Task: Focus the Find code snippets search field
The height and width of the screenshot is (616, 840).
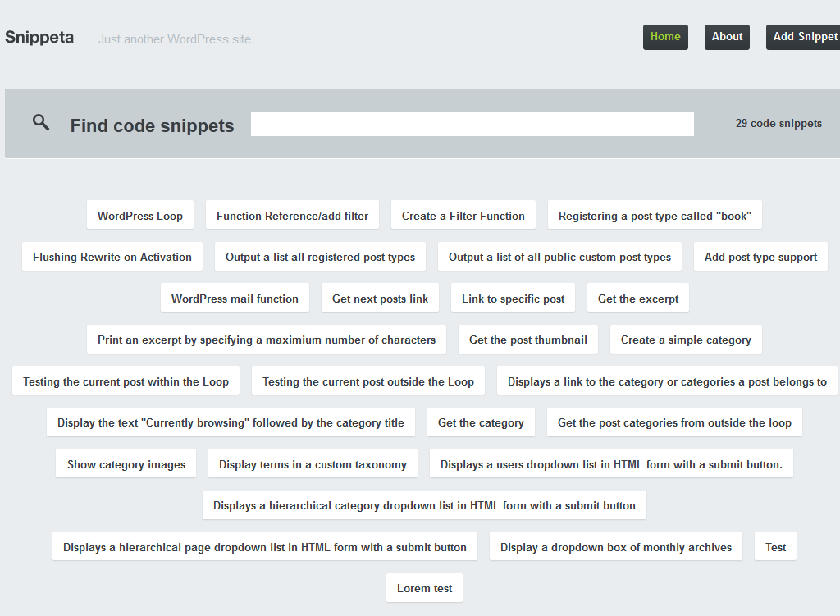Action: [x=472, y=125]
